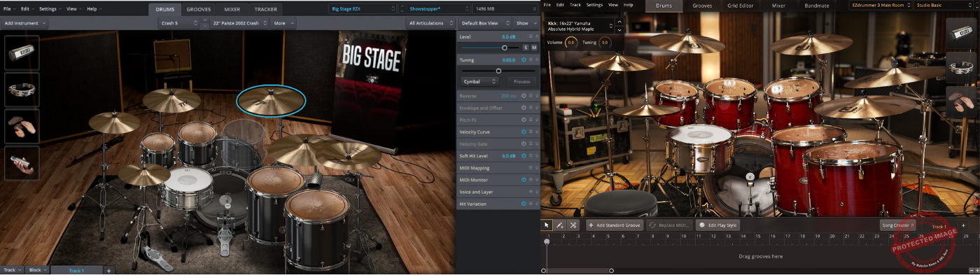Screen dimensions: 980x280
Task: Click the tambourine thumbnail in EZdrummer
Action: pos(962,66)
